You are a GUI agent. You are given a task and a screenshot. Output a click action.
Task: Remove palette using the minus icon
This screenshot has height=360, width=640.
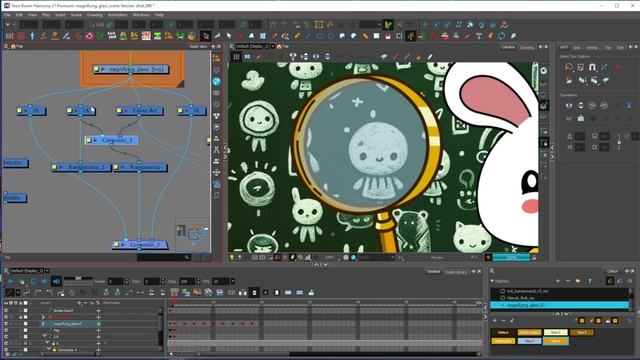click(x=568, y=281)
